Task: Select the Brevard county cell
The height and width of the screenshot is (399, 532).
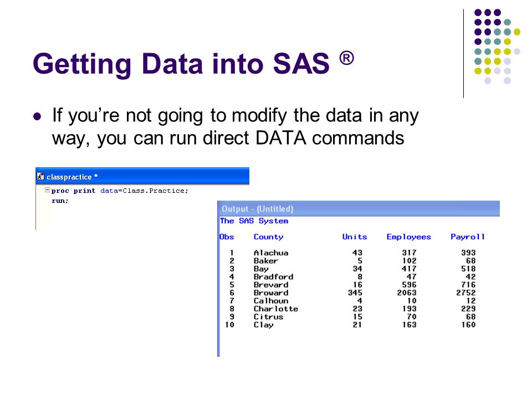Action: [271, 285]
